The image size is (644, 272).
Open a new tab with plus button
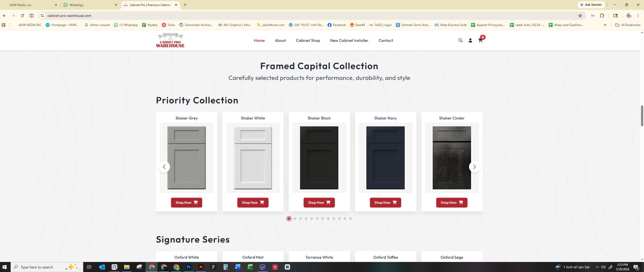pos(185,5)
